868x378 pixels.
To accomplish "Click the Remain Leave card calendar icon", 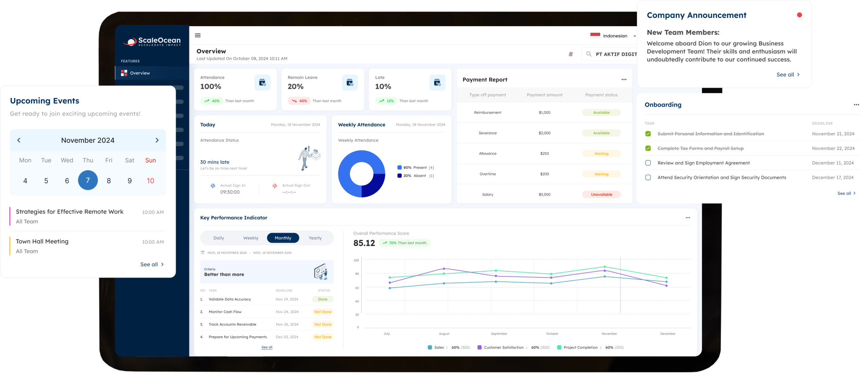I will (x=350, y=82).
